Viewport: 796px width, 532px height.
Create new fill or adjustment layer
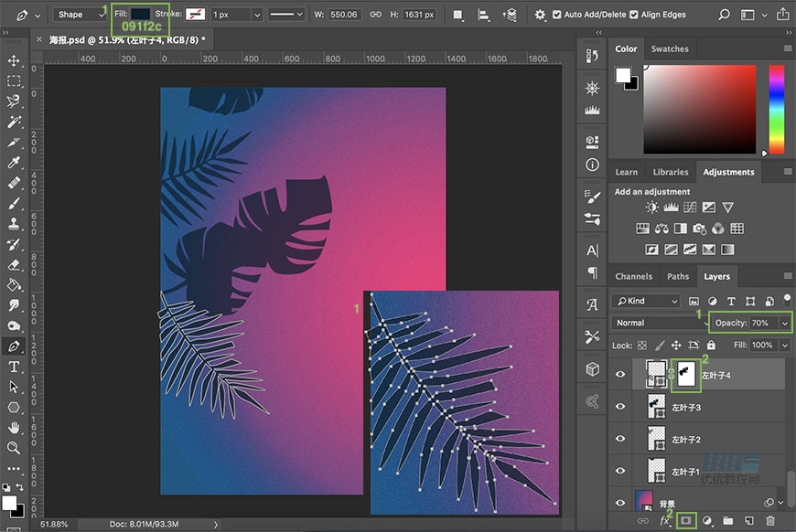(707, 520)
